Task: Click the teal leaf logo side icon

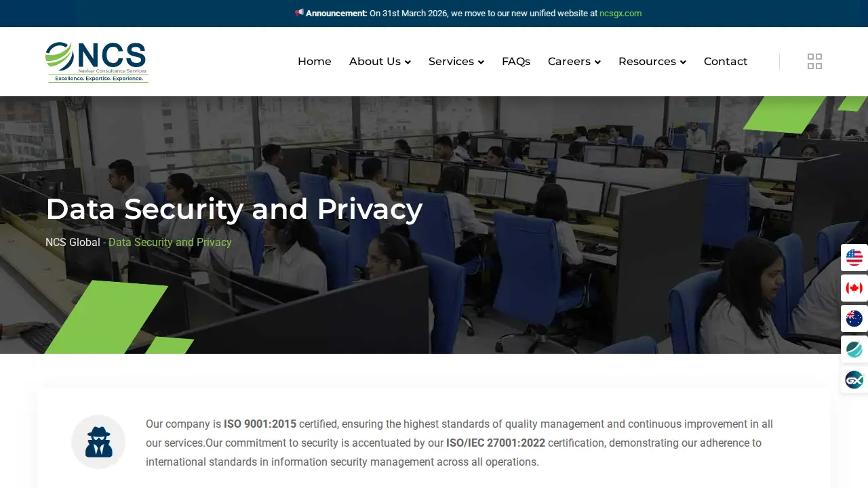Action: [x=854, y=349]
